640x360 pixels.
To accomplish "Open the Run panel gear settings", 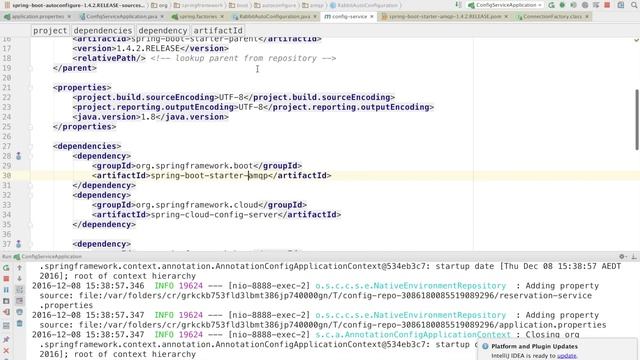I will [622, 256].
